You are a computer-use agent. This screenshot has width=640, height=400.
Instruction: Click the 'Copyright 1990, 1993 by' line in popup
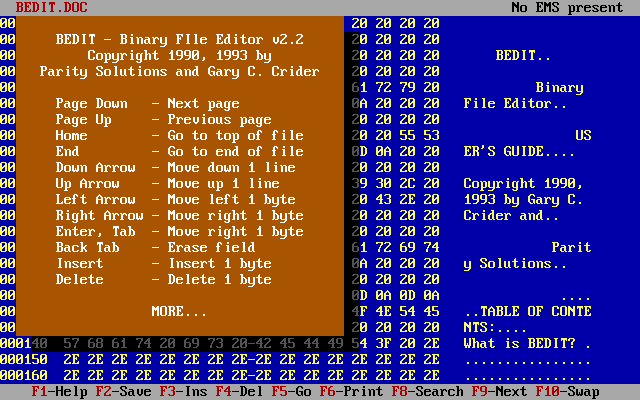[180, 56]
